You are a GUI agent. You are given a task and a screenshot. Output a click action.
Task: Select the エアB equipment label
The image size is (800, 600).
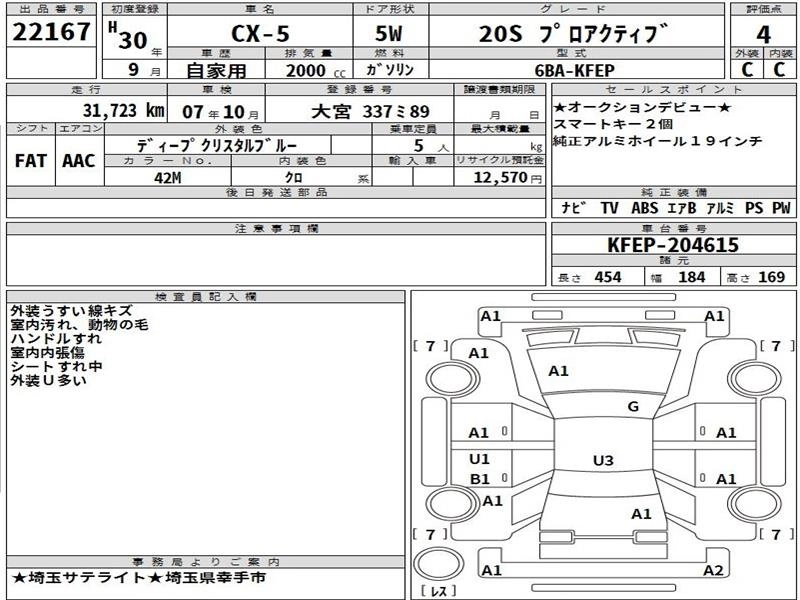pos(682,208)
